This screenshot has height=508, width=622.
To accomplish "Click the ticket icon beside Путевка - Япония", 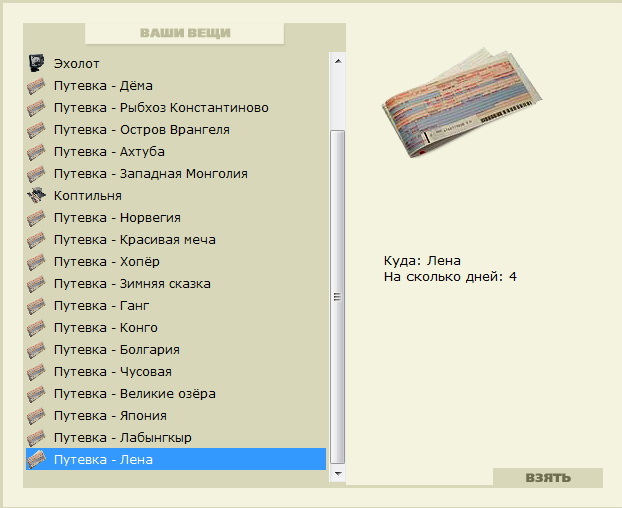I will [36, 416].
